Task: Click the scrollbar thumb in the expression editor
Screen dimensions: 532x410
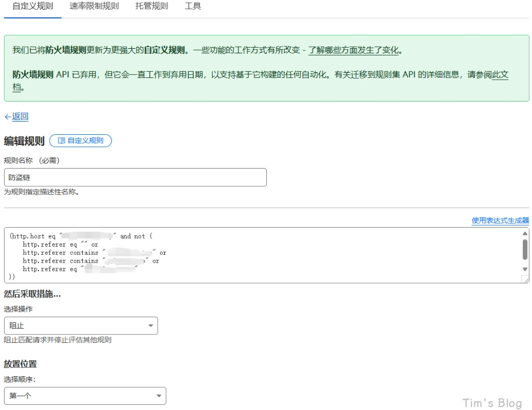Action: pos(525,249)
